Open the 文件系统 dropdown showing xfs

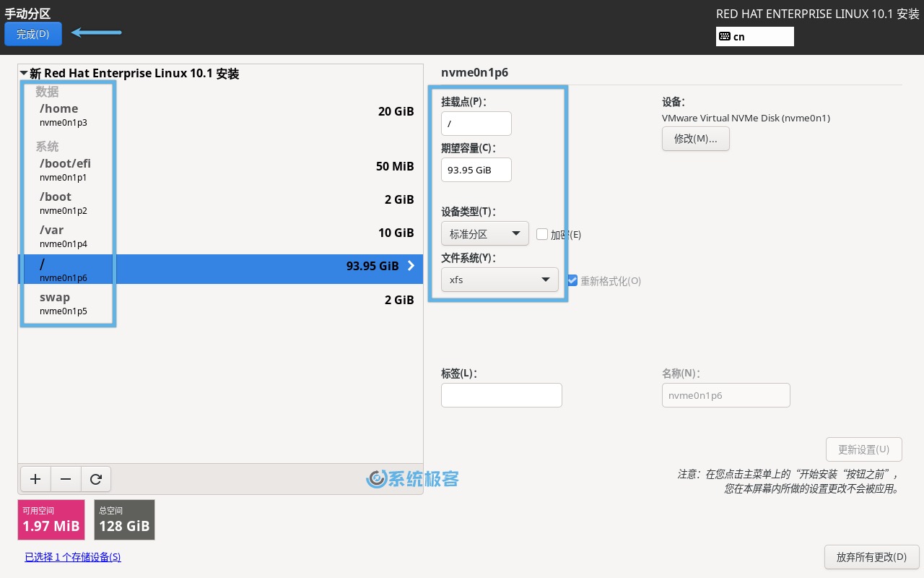pos(500,280)
